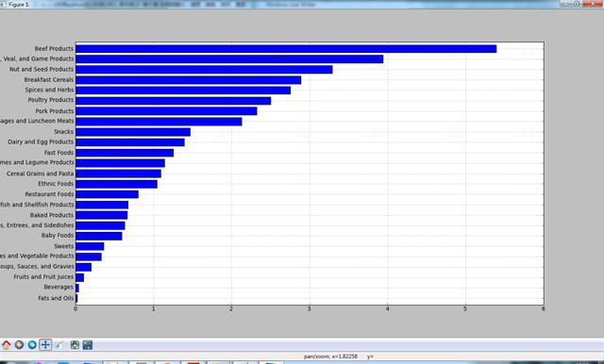604x364 pixels.
Task: Click the Beef Products bar
Action: [286, 49]
